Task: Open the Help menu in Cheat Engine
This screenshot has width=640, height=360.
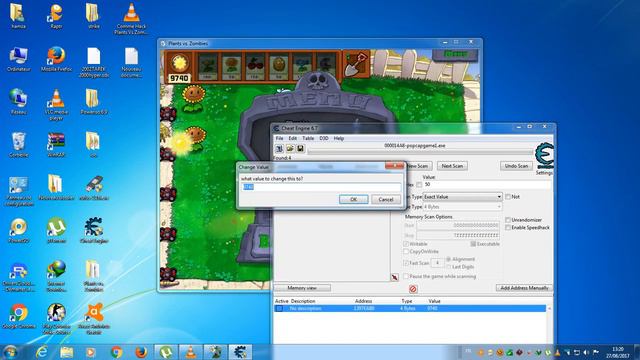Action: click(339, 138)
